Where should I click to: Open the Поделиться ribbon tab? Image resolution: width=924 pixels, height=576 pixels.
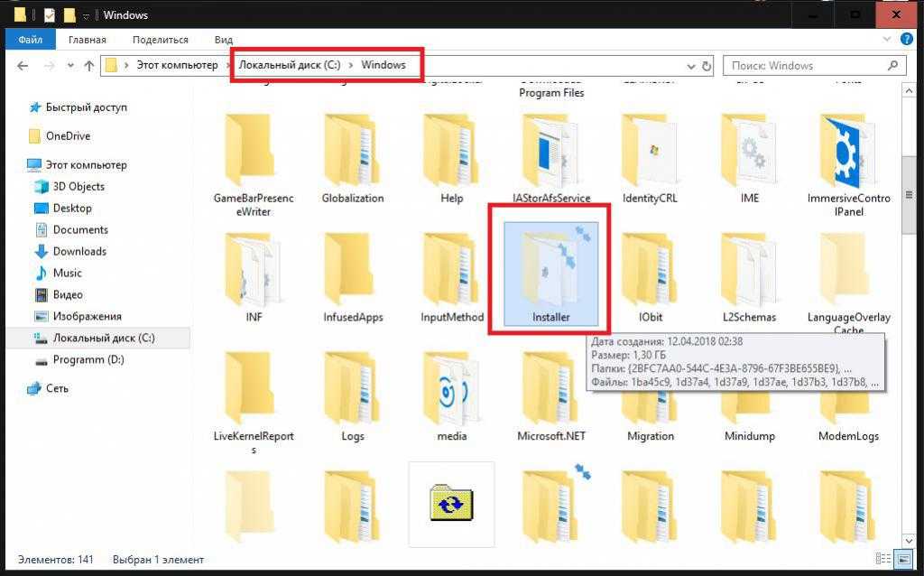161,40
